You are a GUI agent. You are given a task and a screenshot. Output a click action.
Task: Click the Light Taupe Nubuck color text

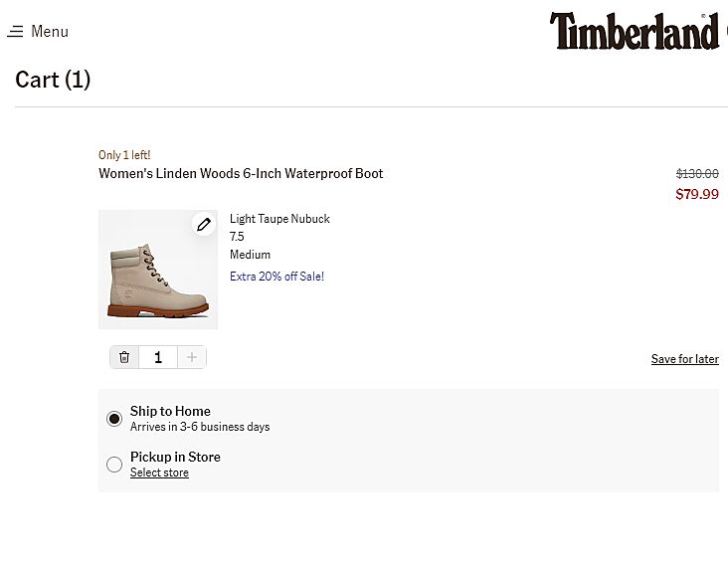[279, 219]
